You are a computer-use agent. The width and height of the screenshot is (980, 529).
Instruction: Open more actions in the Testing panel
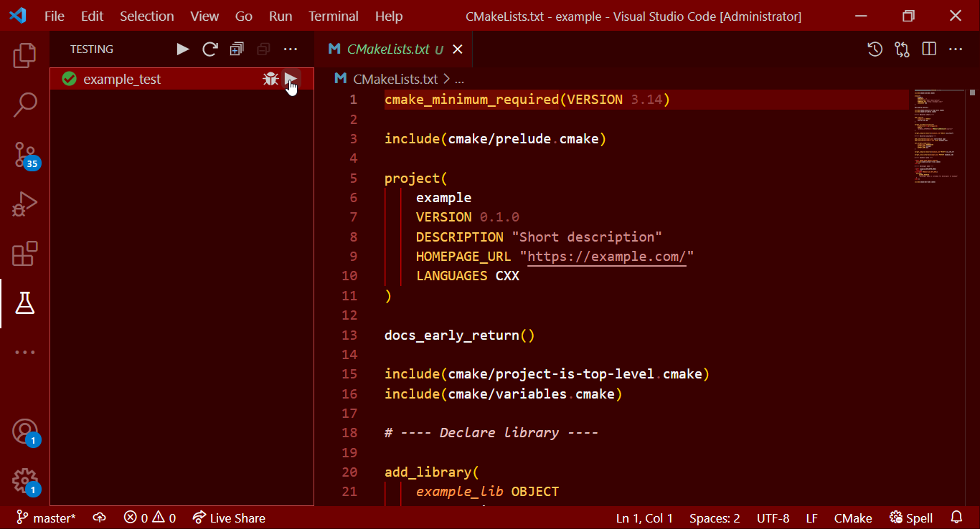coord(290,49)
